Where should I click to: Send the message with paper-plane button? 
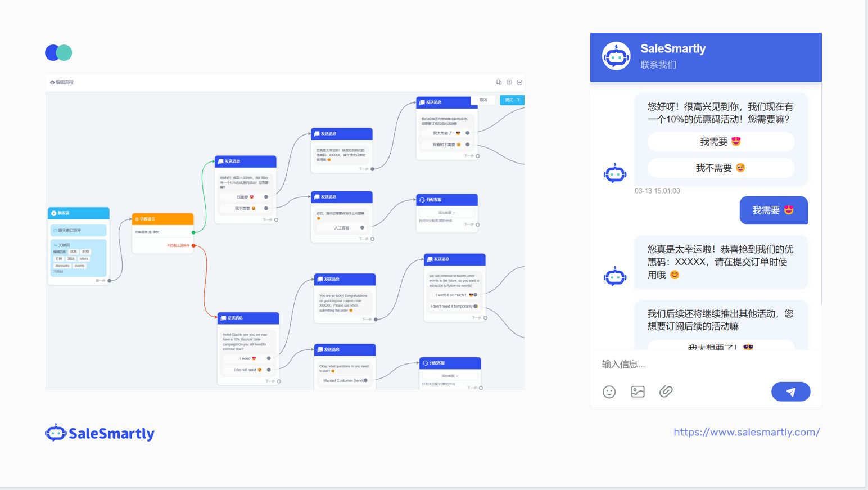click(x=790, y=392)
